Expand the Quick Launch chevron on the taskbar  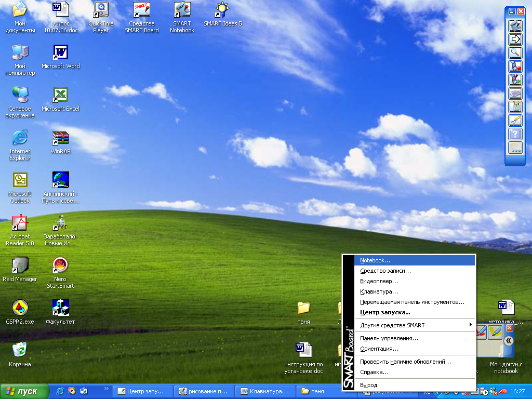tap(106, 389)
